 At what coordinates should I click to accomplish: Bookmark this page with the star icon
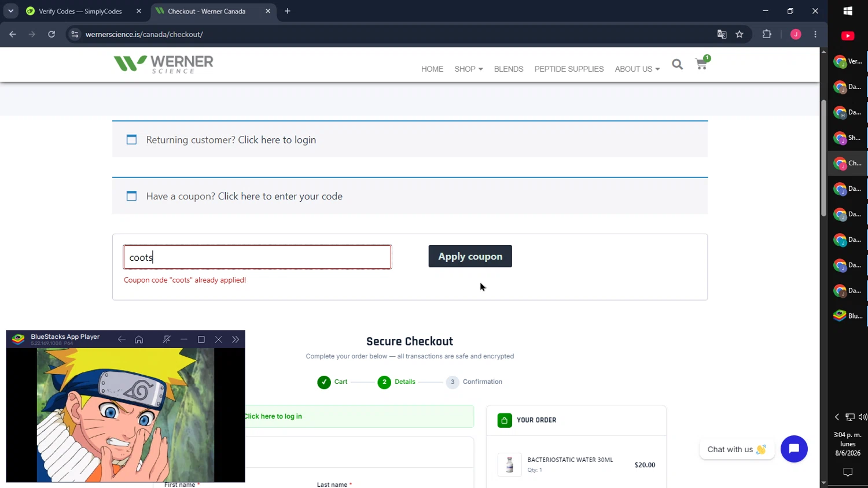[740, 34]
